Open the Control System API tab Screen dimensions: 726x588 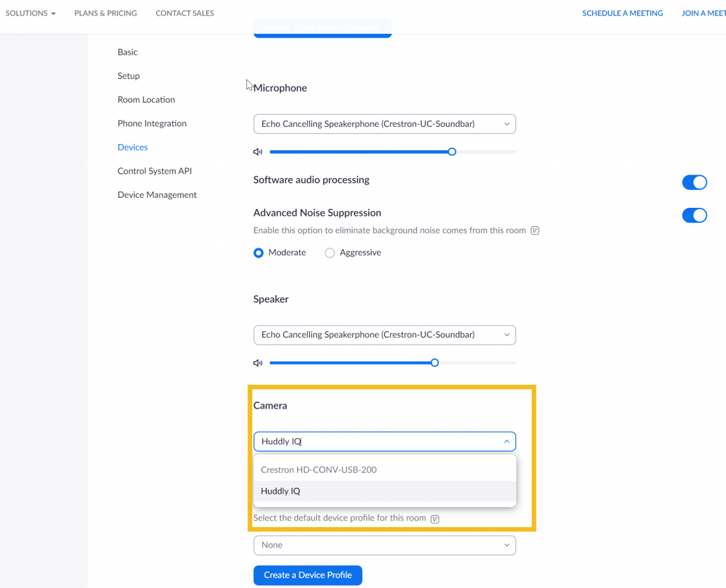click(x=154, y=171)
